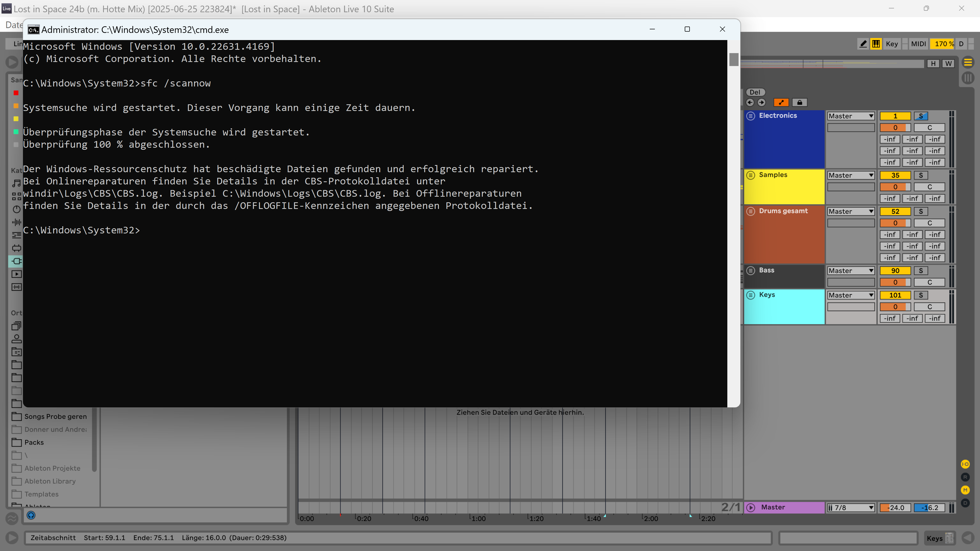The height and width of the screenshot is (551, 980).
Task: Toggle browser preview headphone button
Action: pyautogui.click(x=31, y=515)
